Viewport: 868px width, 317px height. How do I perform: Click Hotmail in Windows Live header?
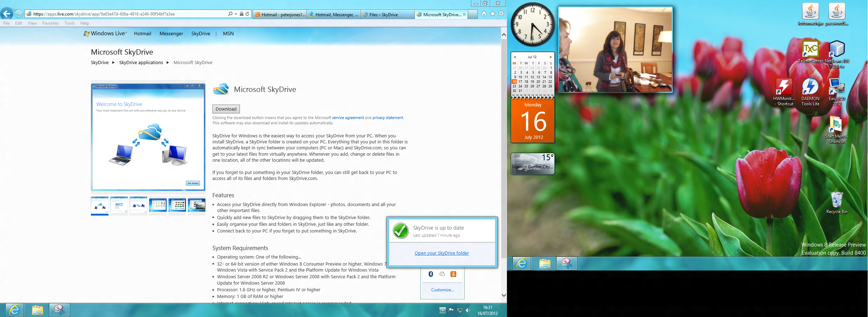[142, 33]
